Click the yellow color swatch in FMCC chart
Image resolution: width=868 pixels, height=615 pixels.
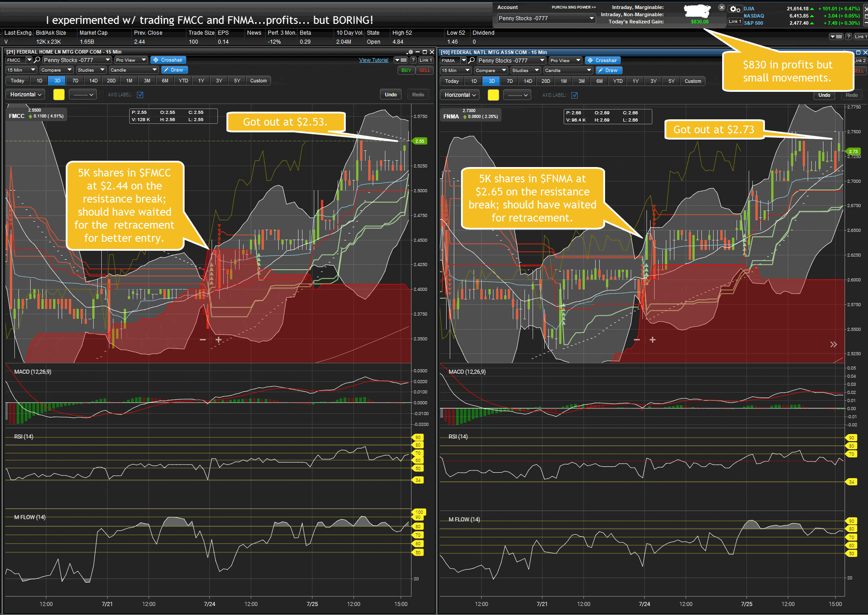(x=59, y=95)
